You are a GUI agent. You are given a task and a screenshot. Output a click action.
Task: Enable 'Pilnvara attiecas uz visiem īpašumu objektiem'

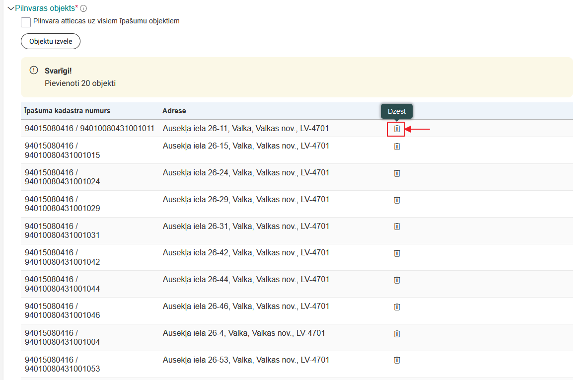coord(26,22)
